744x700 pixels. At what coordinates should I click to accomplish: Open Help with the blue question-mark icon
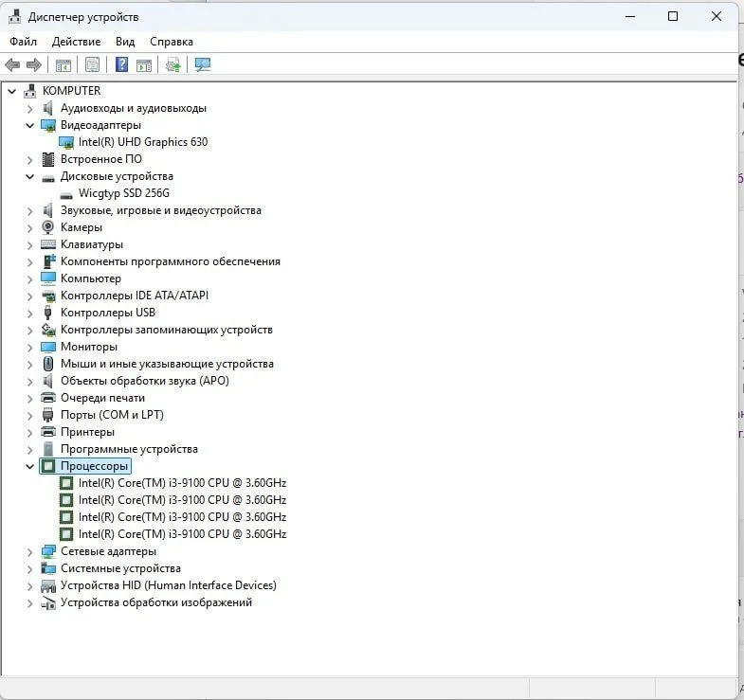click(122, 64)
